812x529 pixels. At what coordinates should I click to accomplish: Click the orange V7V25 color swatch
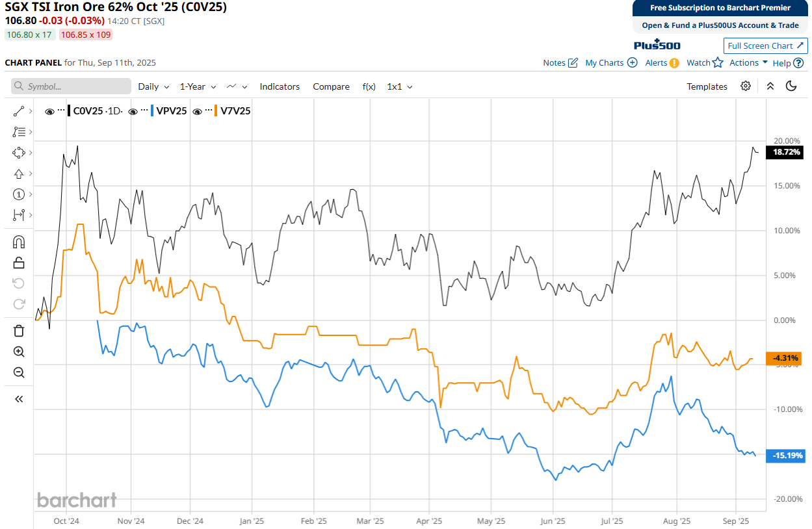pyautogui.click(x=215, y=111)
